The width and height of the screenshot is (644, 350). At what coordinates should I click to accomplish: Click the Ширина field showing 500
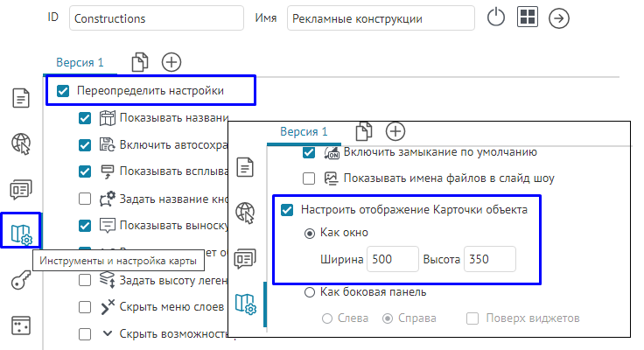(392, 259)
